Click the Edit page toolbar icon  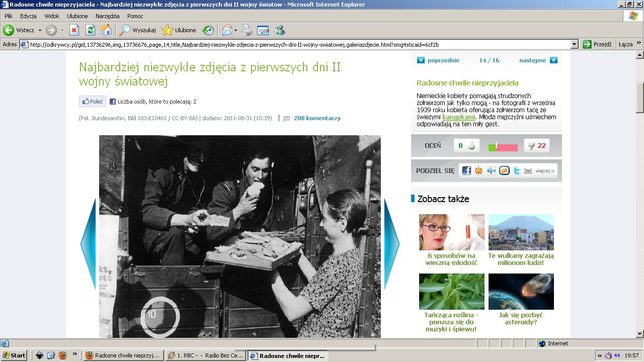(263, 30)
